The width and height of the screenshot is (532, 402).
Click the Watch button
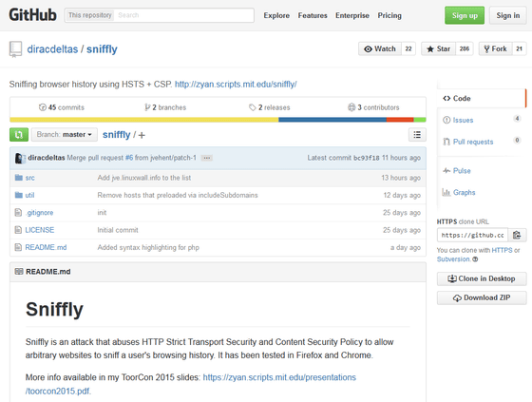click(x=380, y=48)
